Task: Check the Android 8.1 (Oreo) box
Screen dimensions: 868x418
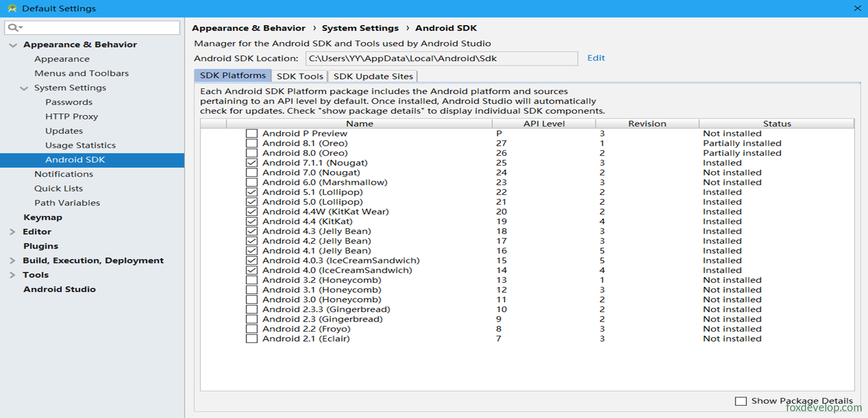Action: click(x=251, y=143)
